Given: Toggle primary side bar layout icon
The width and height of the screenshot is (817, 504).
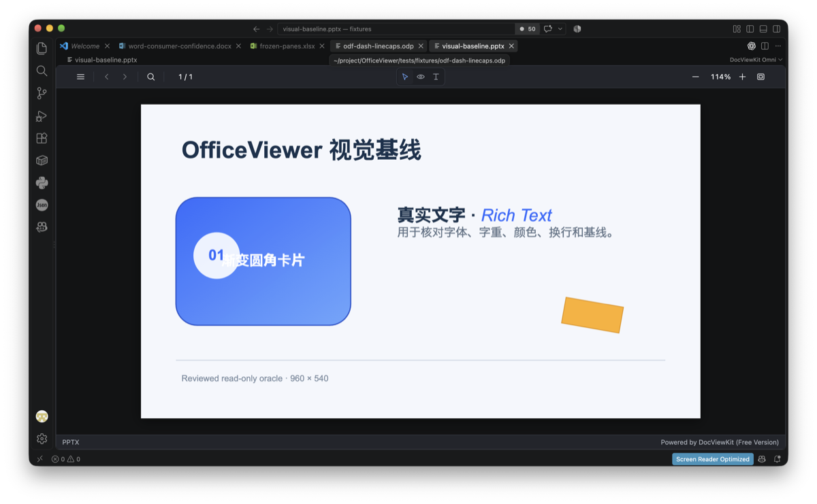Looking at the screenshot, I should 750,29.
